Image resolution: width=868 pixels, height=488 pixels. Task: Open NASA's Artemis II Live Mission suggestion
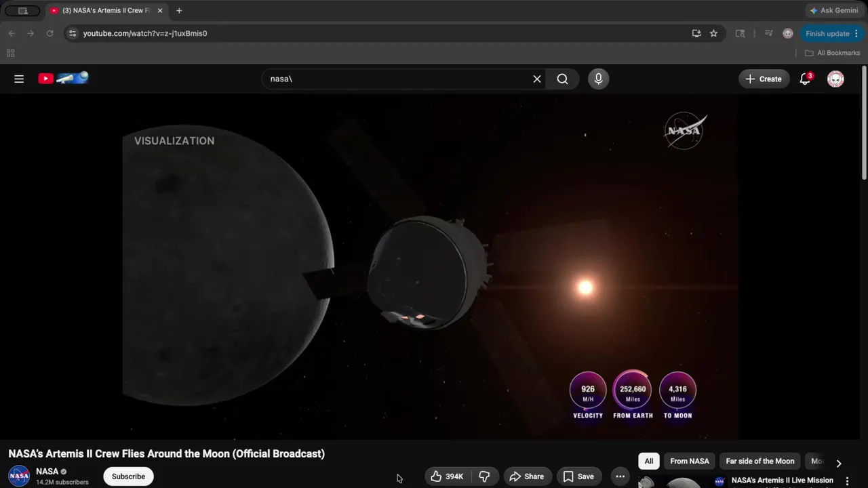pyautogui.click(x=782, y=480)
